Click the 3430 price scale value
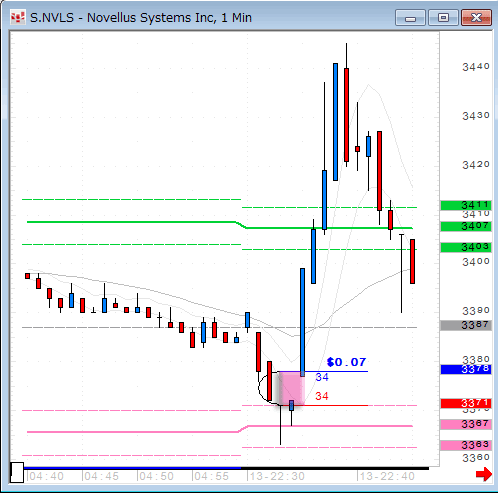The height and width of the screenshot is (493, 498). tap(476, 116)
